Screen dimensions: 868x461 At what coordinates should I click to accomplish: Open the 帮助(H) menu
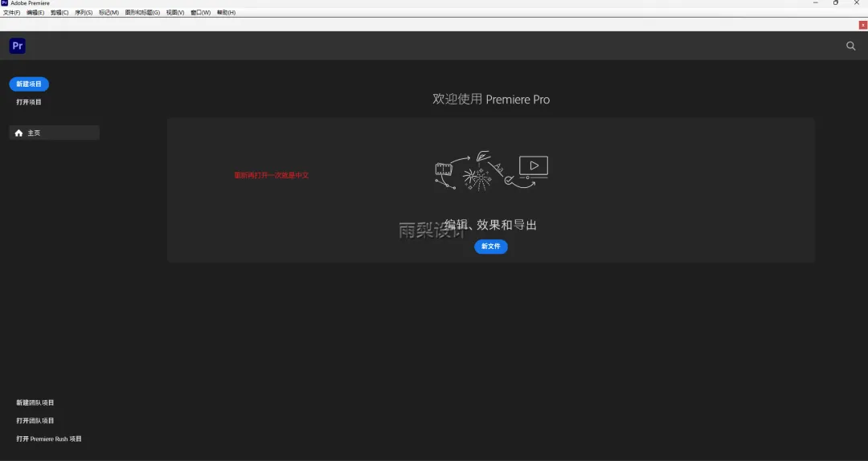tap(226, 13)
